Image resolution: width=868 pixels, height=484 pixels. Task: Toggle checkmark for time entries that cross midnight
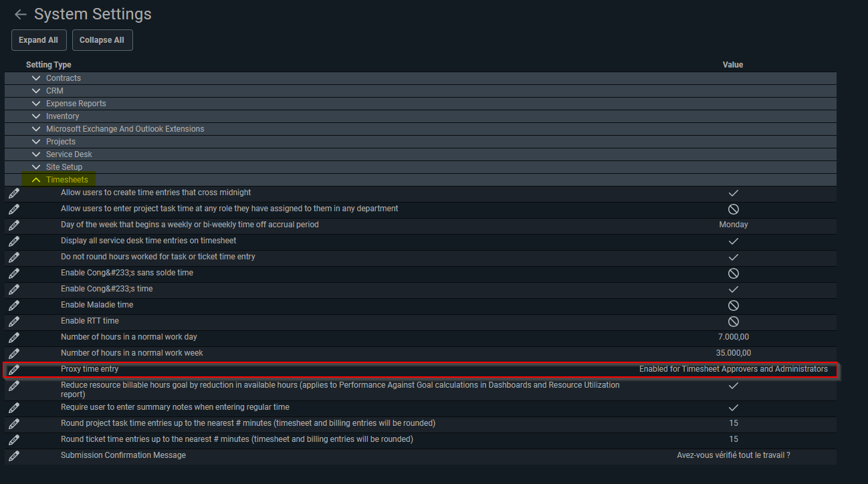click(733, 193)
